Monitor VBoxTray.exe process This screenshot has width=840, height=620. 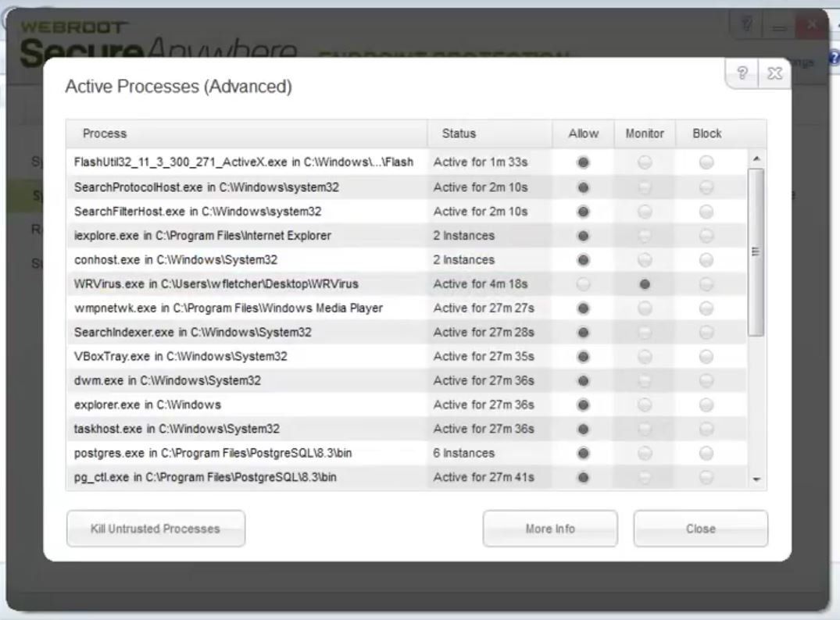645,357
